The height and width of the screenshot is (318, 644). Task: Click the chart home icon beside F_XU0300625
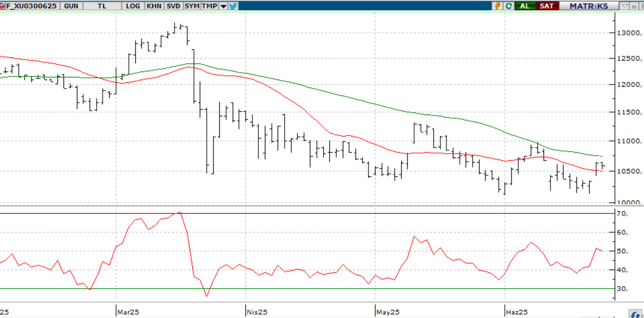3,6
